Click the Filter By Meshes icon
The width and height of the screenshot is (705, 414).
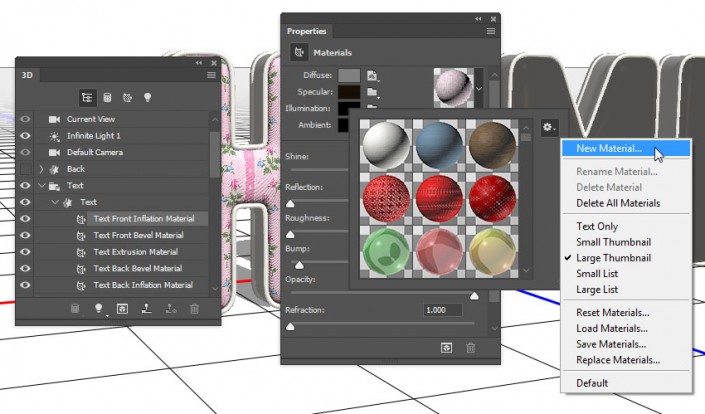click(107, 97)
